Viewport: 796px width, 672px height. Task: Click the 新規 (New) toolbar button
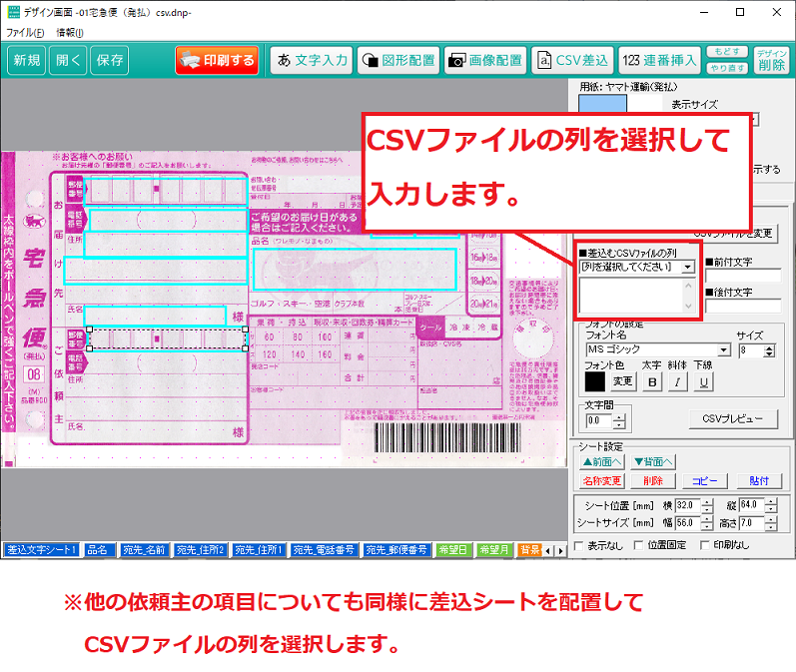tap(27, 60)
